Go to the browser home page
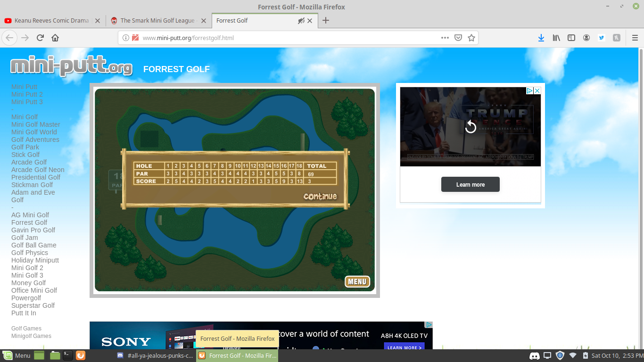 tap(55, 38)
